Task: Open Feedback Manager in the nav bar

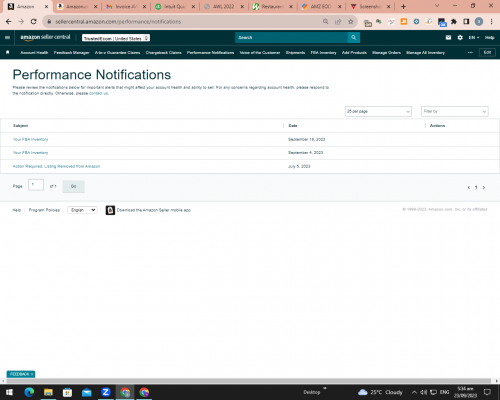Action: click(x=71, y=53)
